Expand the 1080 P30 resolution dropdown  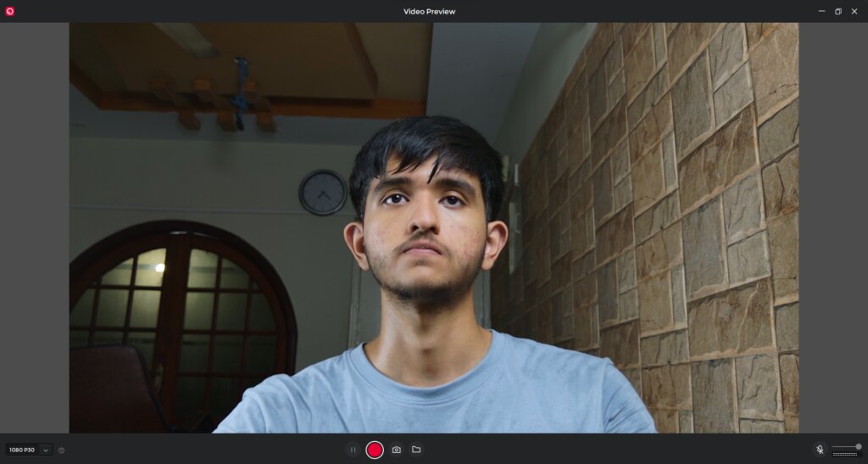(30, 450)
